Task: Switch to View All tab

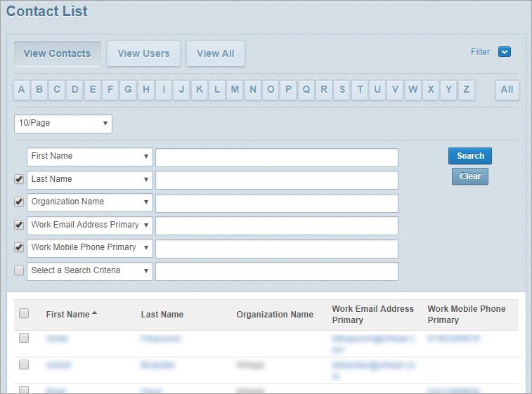Action: [216, 53]
